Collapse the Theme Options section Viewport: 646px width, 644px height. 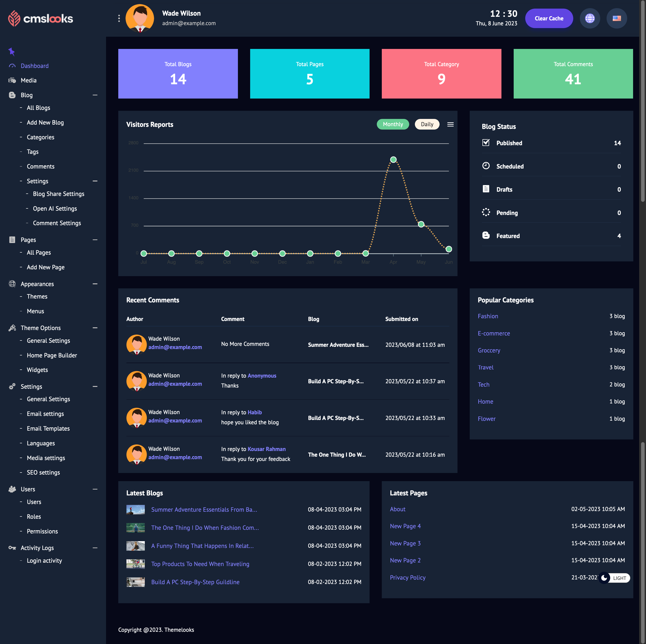coord(95,328)
